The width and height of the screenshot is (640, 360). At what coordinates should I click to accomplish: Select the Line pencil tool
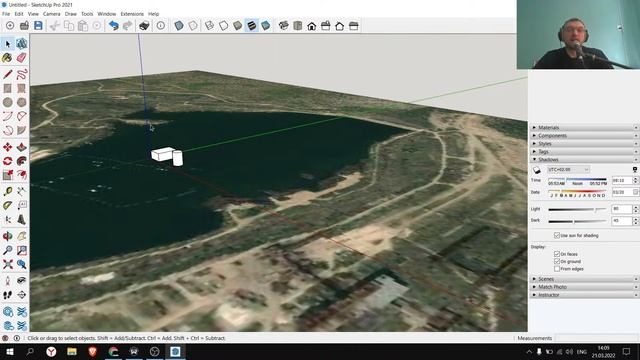(x=8, y=74)
